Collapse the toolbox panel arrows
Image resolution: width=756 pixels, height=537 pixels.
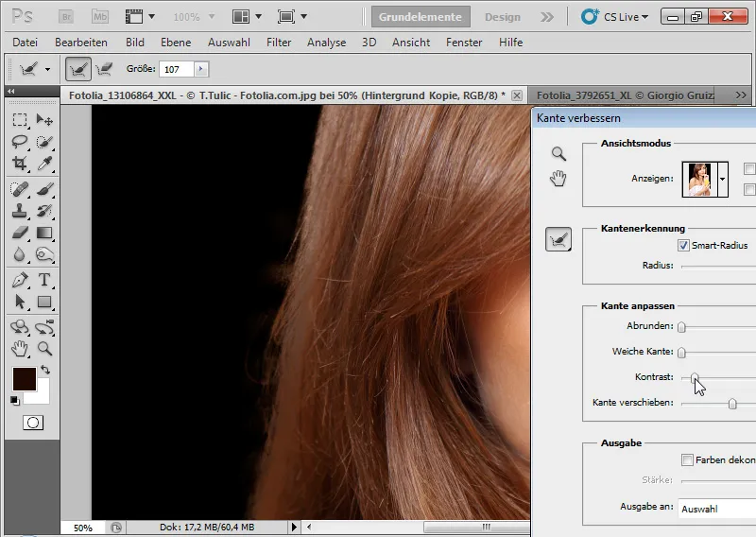point(10,91)
